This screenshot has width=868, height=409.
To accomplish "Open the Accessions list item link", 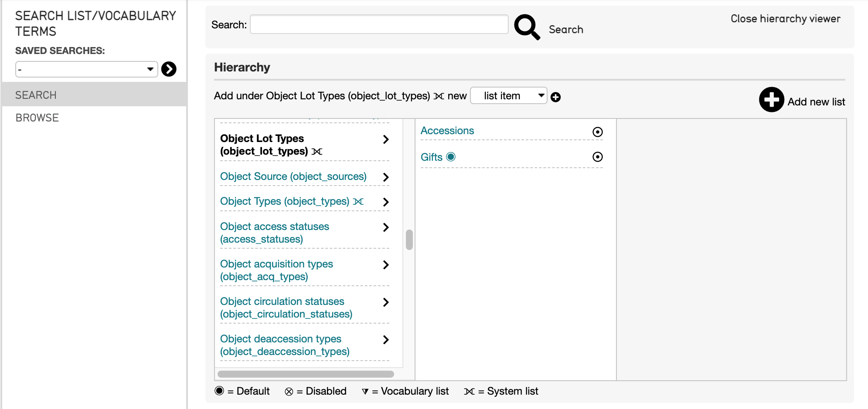I will click(x=447, y=131).
